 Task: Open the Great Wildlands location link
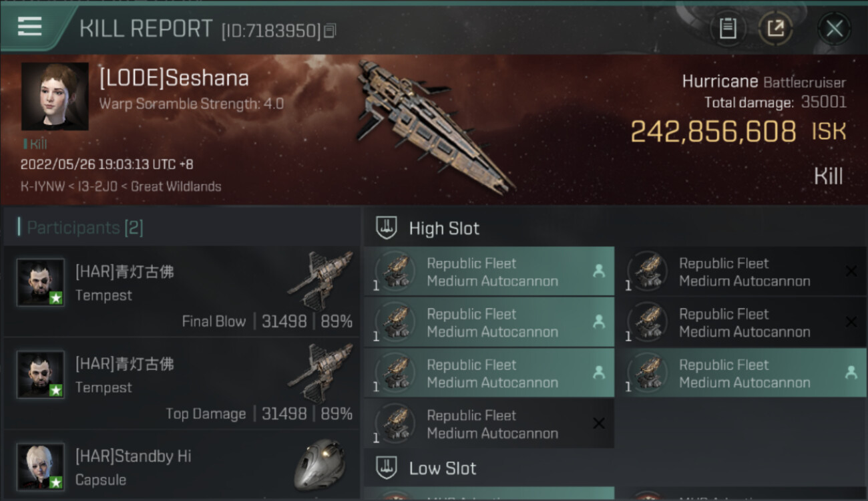[176, 186]
